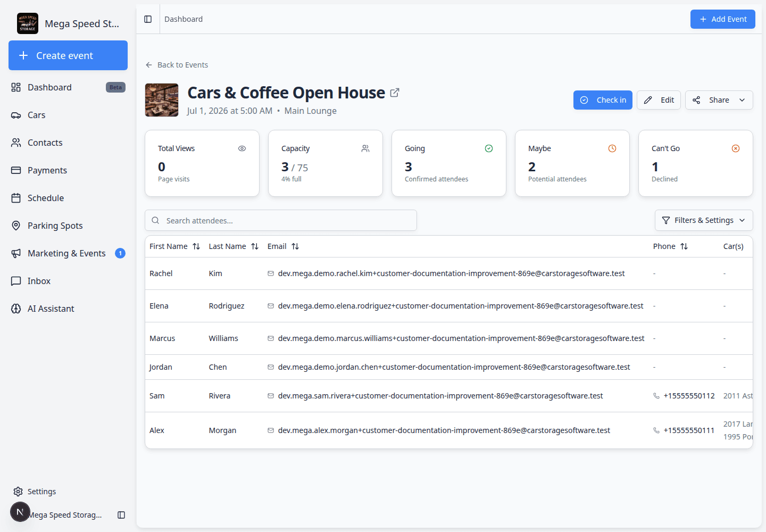Click the Parking Spots pin icon

coord(16,226)
